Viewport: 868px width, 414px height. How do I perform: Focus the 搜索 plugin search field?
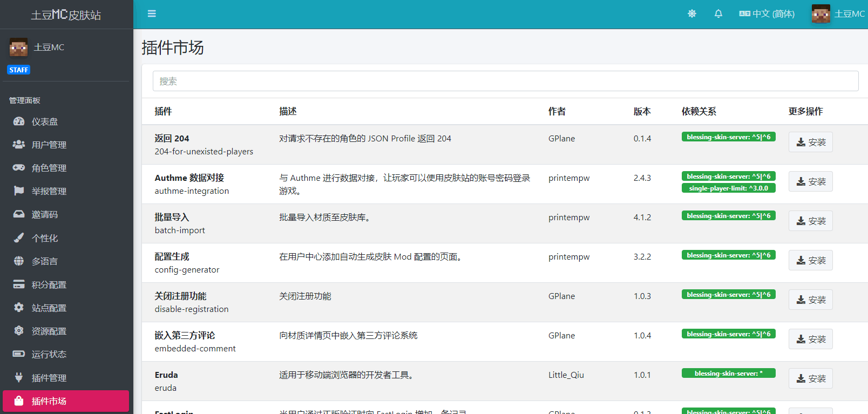tap(505, 81)
